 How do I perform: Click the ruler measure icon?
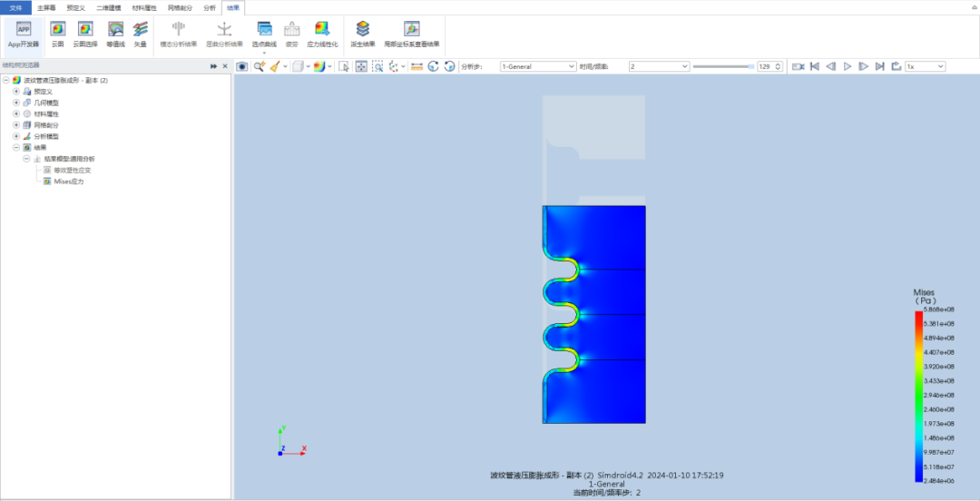(416, 66)
